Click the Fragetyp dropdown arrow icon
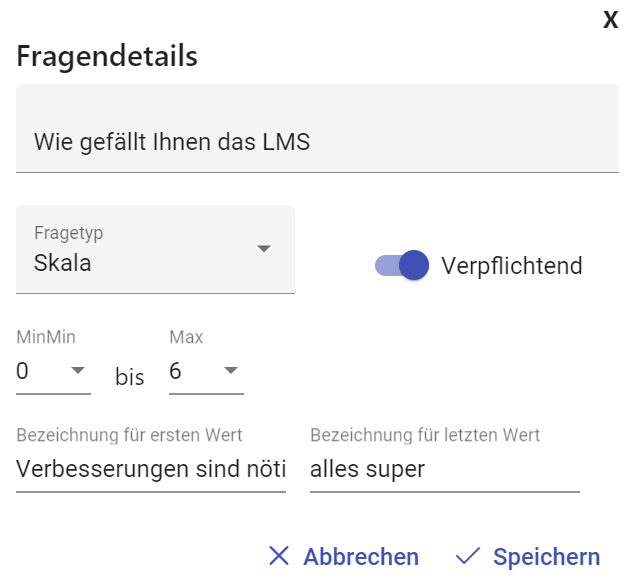 (x=264, y=249)
